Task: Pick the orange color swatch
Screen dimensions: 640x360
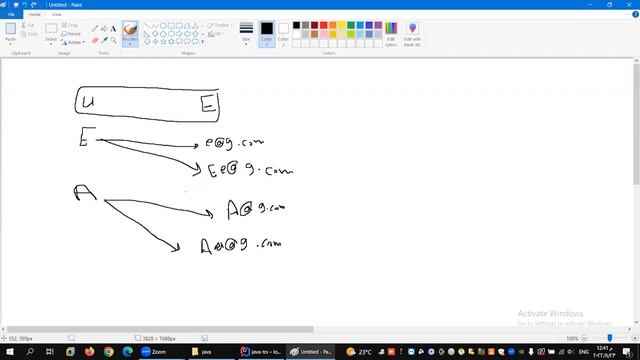Action: coord(333,25)
